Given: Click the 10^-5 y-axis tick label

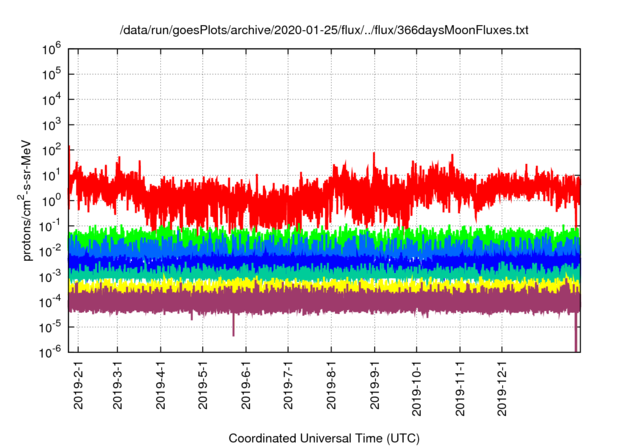Looking at the screenshot, I should point(51,327).
